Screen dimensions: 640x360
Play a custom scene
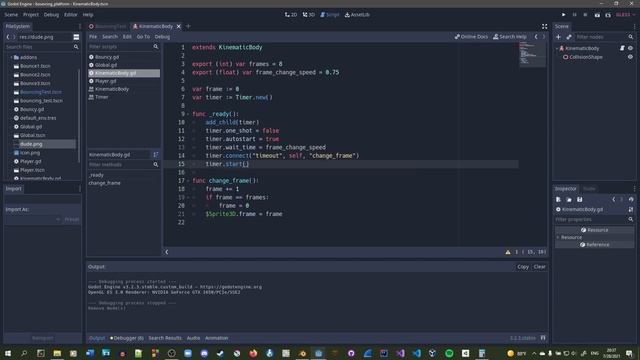tap(608, 15)
